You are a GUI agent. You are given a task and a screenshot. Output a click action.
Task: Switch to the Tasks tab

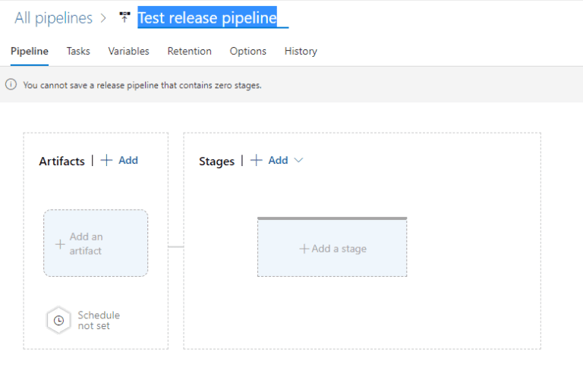[x=78, y=51]
